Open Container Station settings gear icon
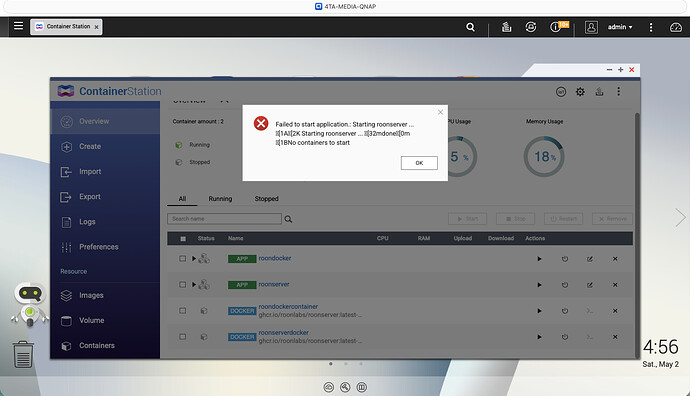This screenshot has width=690, height=396. tap(580, 92)
